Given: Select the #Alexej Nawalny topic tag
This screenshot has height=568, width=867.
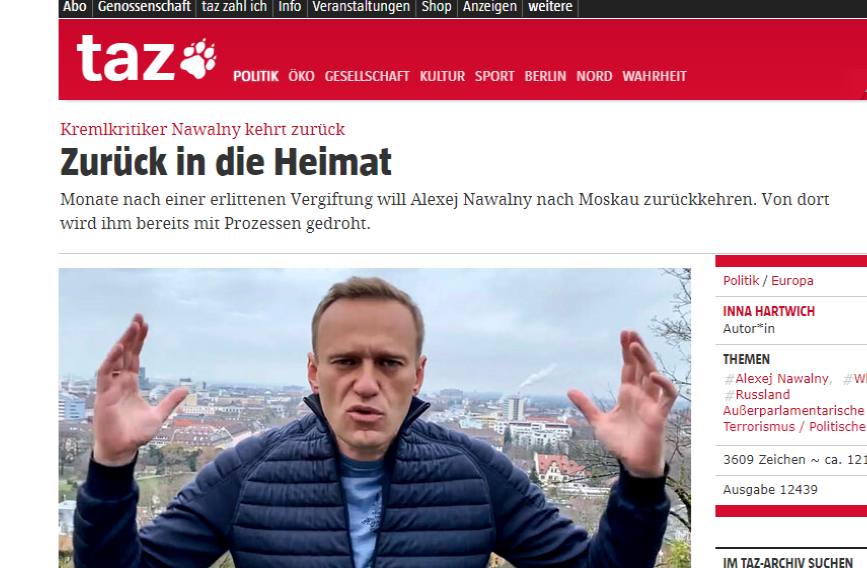Looking at the screenshot, I should click(x=776, y=379).
